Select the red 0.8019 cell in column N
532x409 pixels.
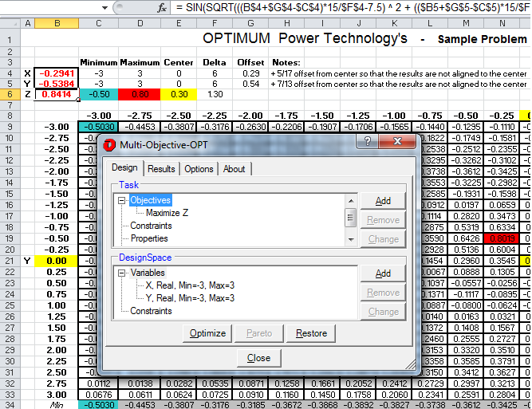click(502, 238)
